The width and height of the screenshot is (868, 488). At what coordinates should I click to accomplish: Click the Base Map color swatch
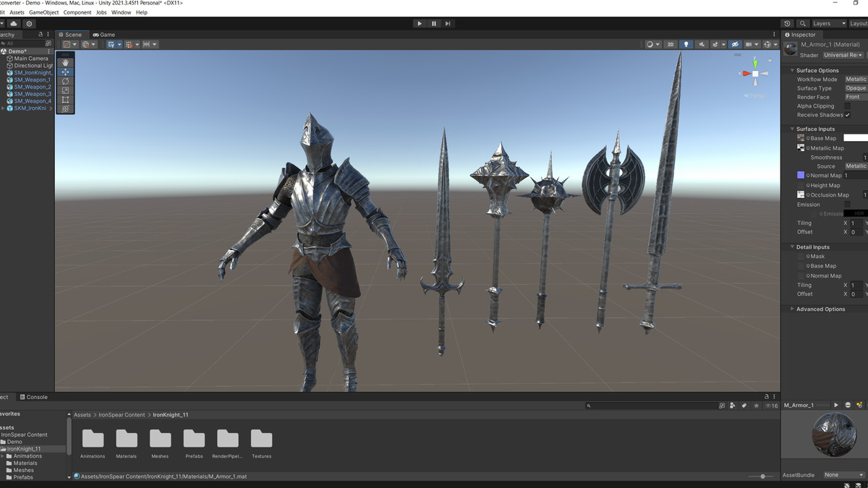click(855, 138)
